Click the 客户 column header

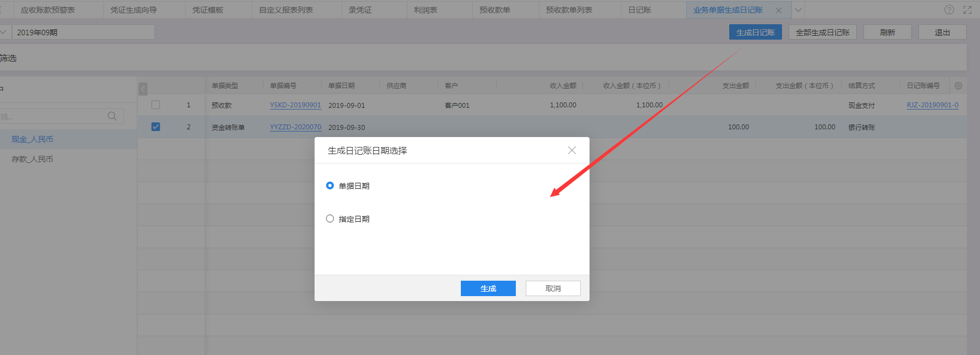452,86
